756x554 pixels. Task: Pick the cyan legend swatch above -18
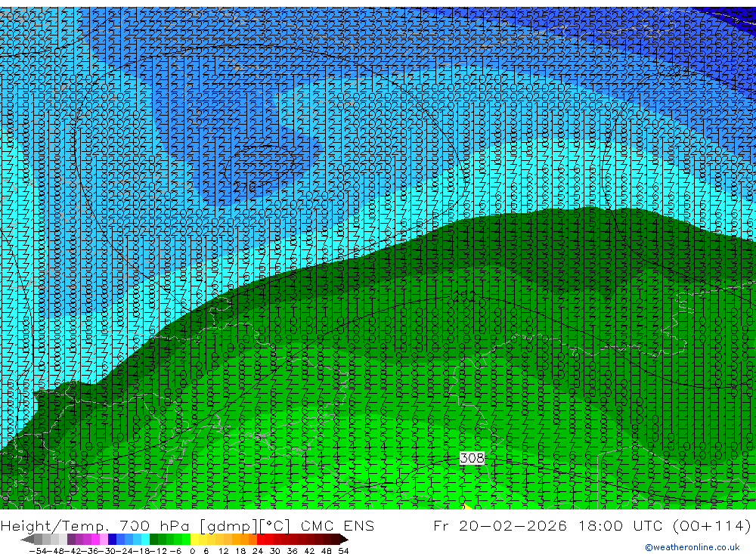point(145,540)
